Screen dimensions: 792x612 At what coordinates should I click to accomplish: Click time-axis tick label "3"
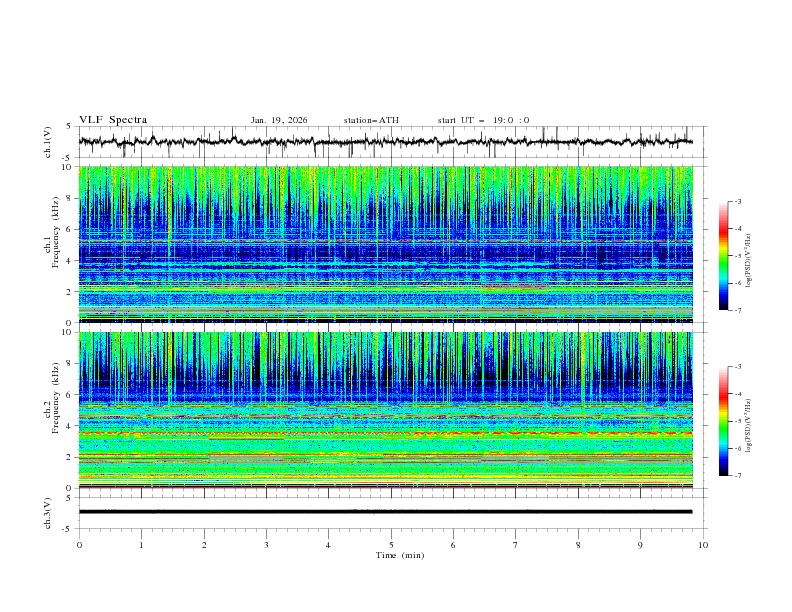tap(266, 545)
